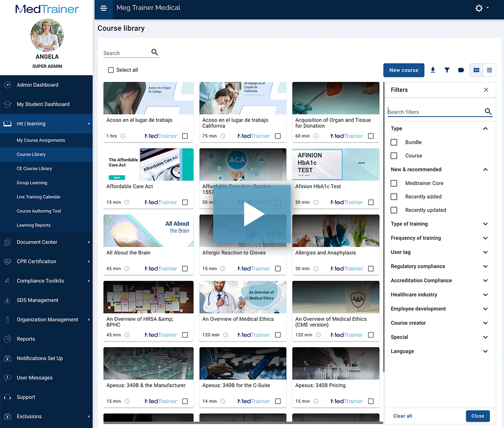The height and width of the screenshot is (428, 504).
Task: Open the Allergies and Anaphylaxis course title
Action: [x=325, y=253]
